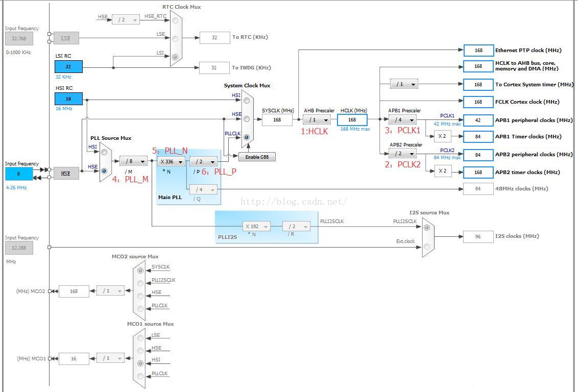Select PLLCLK in MCO1 source Mux

pyautogui.click(x=140, y=376)
